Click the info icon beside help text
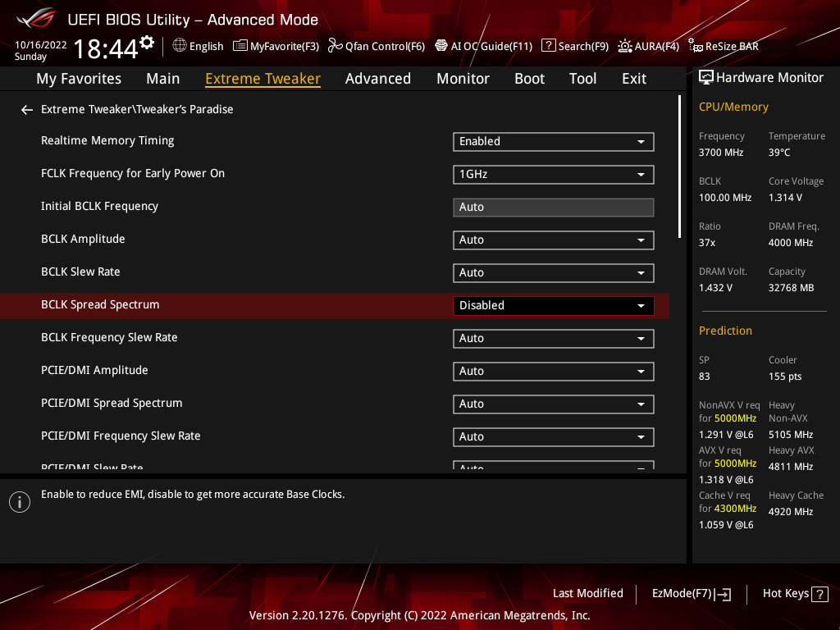The height and width of the screenshot is (630, 840). pyautogui.click(x=20, y=502)
